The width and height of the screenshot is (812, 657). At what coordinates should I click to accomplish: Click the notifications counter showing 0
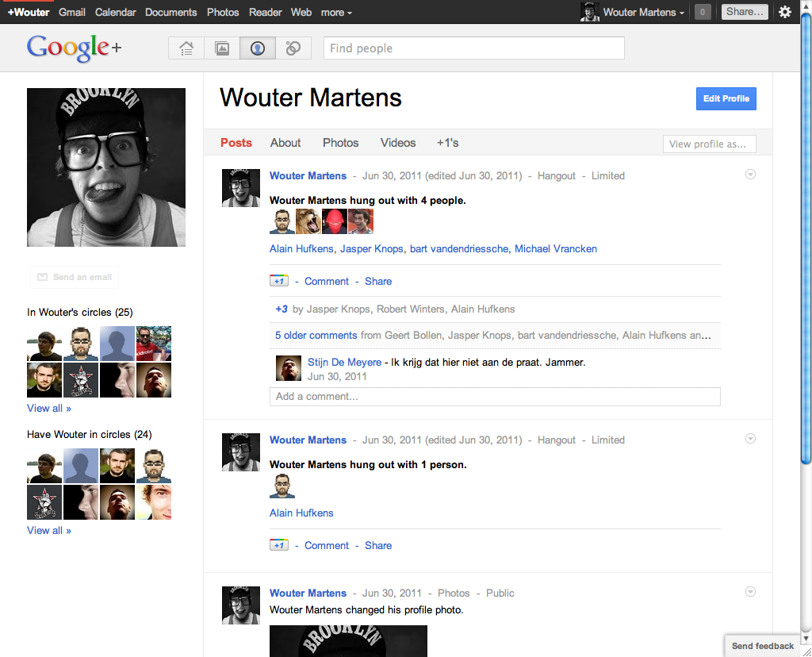coord(703,12)
